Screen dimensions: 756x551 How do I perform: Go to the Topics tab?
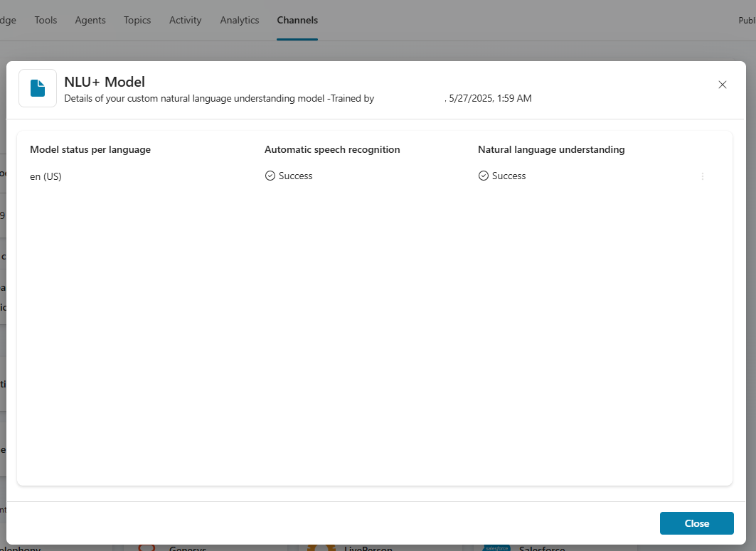[x=137, y=20]
